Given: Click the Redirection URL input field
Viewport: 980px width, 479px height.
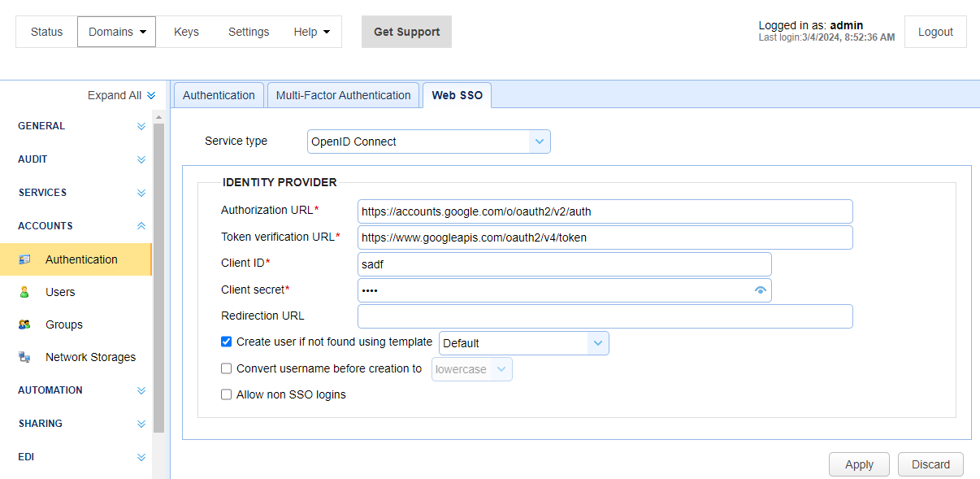Looking at the screenshot, I should (x=605, y=316).
